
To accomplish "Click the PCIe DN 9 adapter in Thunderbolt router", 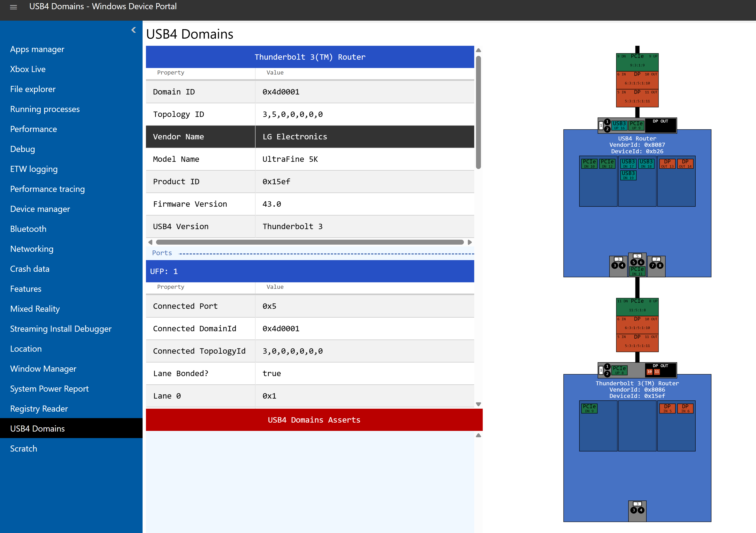I will (589, 408).
